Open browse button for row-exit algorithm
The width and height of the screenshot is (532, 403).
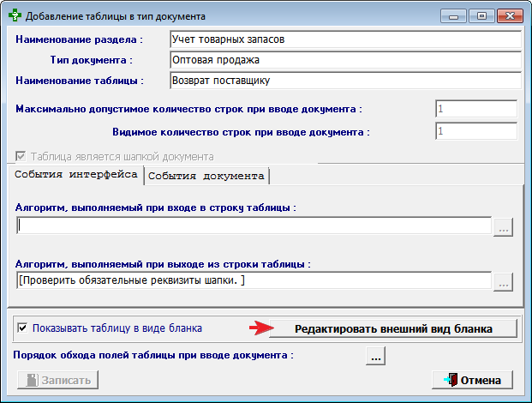coord(503,281)
